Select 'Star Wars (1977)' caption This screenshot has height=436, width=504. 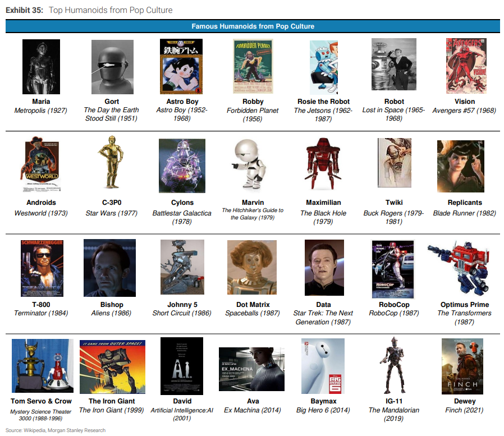tap(112, 213)
